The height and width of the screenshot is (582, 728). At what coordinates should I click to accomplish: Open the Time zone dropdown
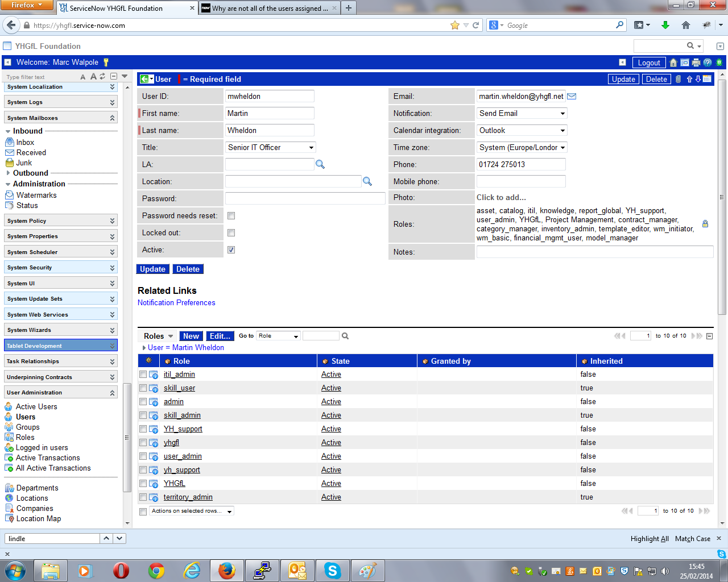522,147
